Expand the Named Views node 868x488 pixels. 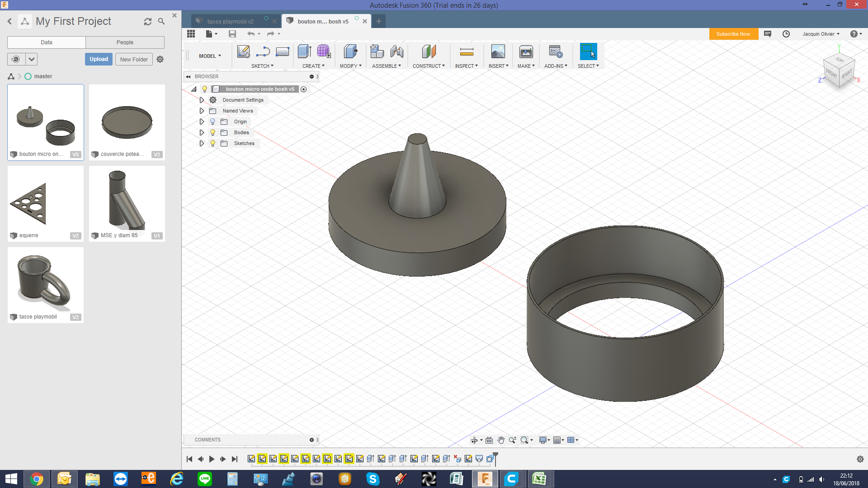point(202,111)
